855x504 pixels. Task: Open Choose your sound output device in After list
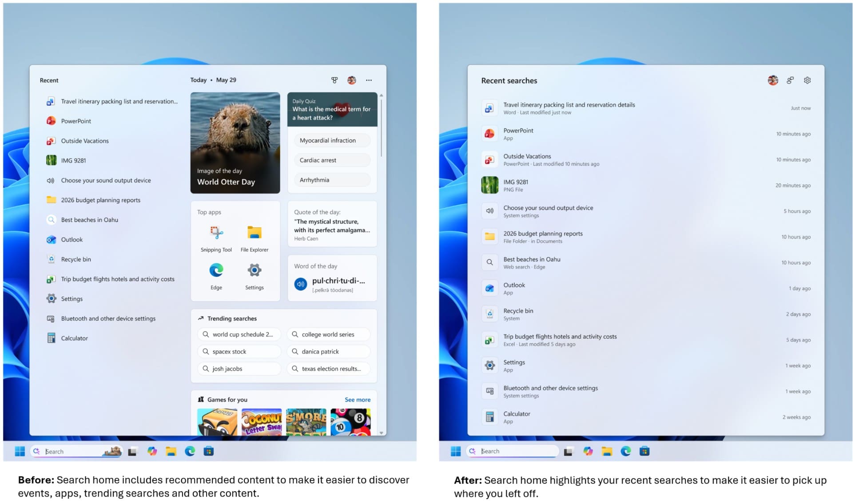pos(646,211)
